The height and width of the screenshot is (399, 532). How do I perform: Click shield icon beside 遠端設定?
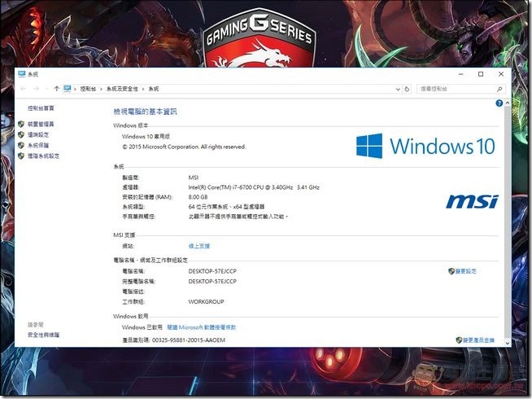point(21,134)
